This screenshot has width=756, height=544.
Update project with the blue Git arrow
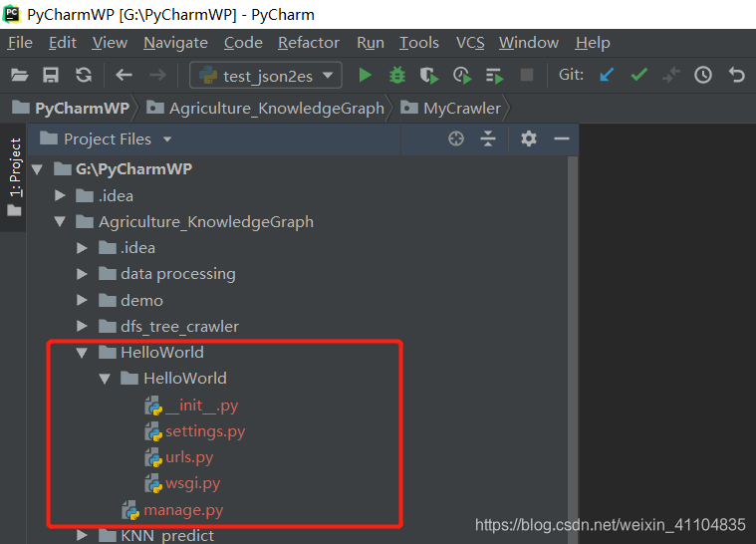[606, 76]
